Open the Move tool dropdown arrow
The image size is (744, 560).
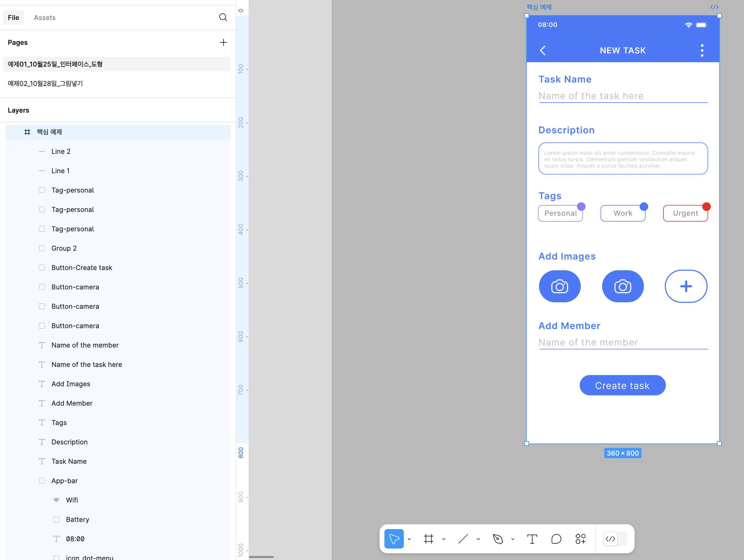(409, 539)
